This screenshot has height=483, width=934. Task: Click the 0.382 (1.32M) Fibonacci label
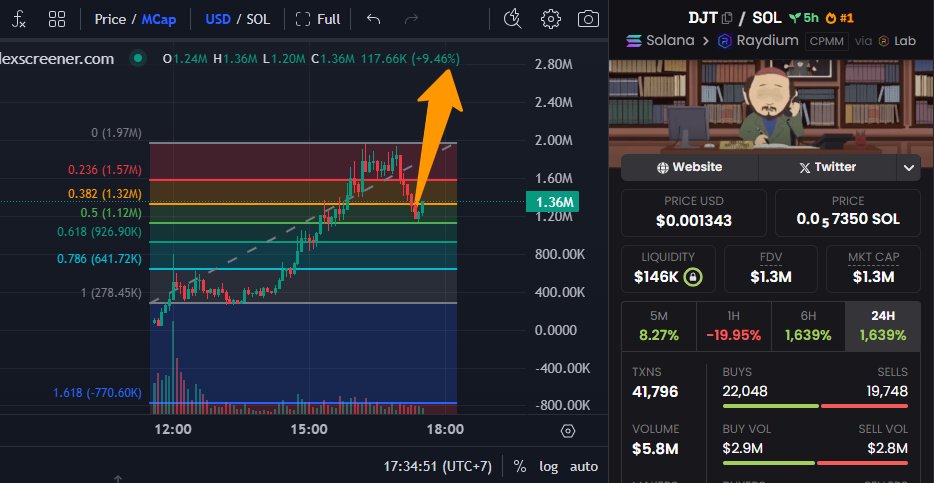(105, 194)
